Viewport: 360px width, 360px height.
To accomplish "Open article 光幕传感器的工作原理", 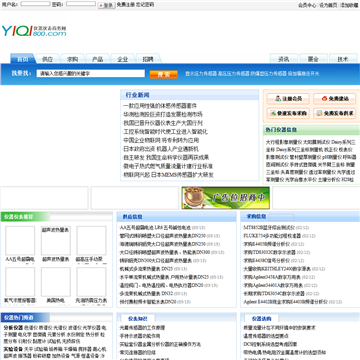I will [x=142, y=328].
